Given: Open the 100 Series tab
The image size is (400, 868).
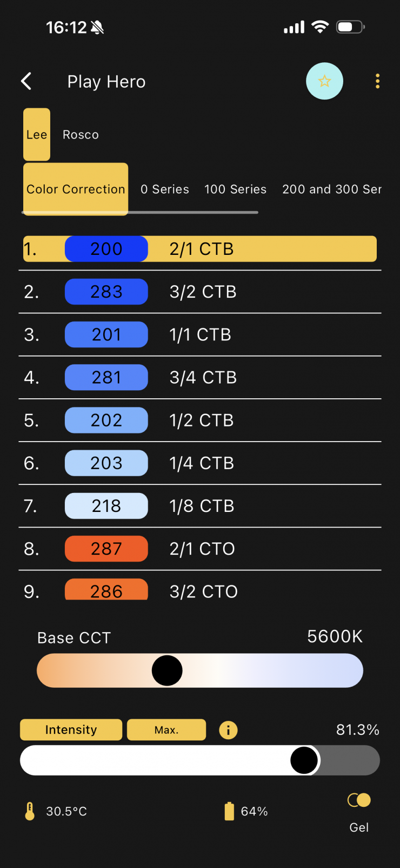Looking at the screenshot, I should [x=235, y=189].
